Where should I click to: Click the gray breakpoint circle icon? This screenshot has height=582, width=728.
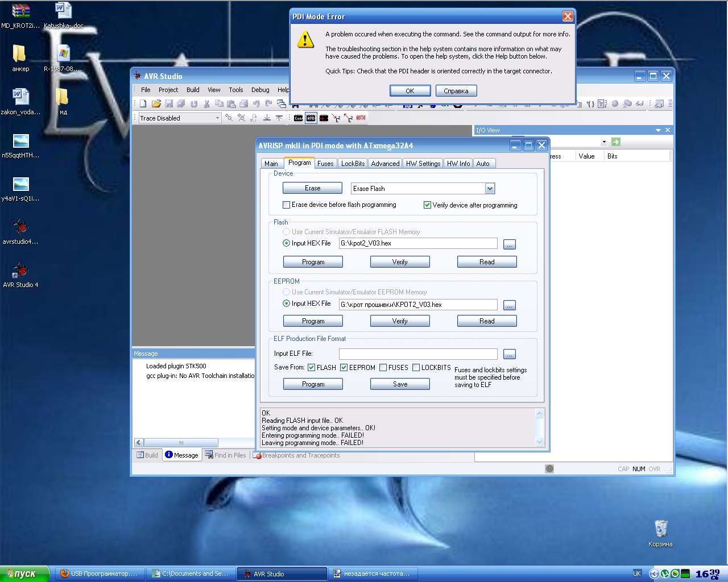[615, 103]
